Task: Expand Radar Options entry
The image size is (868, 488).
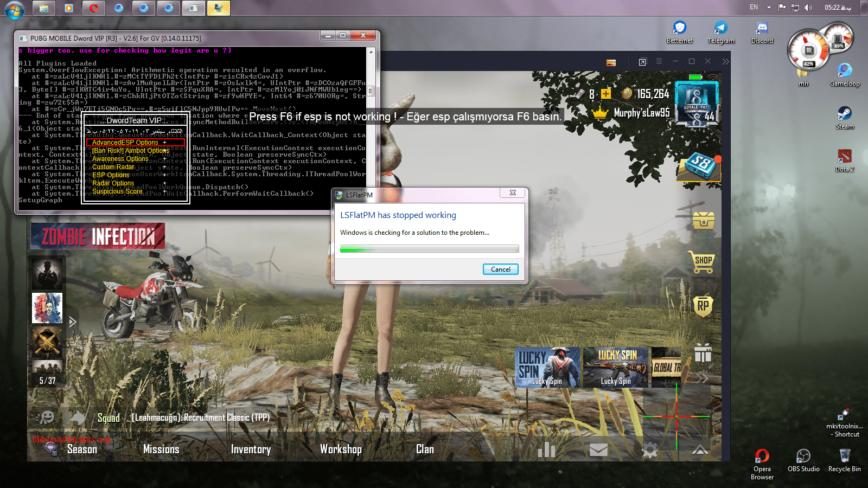Action: point(129,183)
